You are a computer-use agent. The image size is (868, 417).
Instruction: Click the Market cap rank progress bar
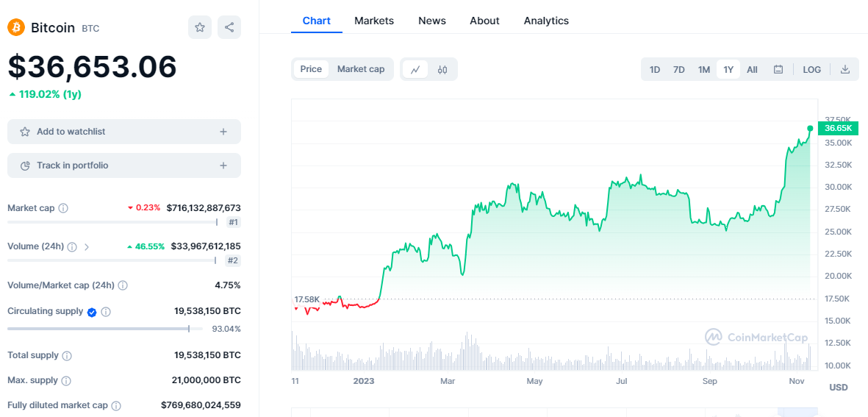[x=113, y=222]
